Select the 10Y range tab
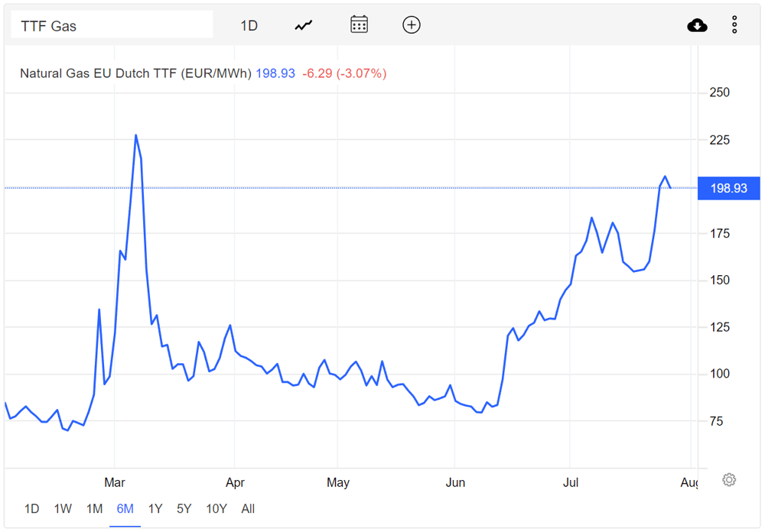This screenshot has width=765, height=532. click(x=216, y=509)
